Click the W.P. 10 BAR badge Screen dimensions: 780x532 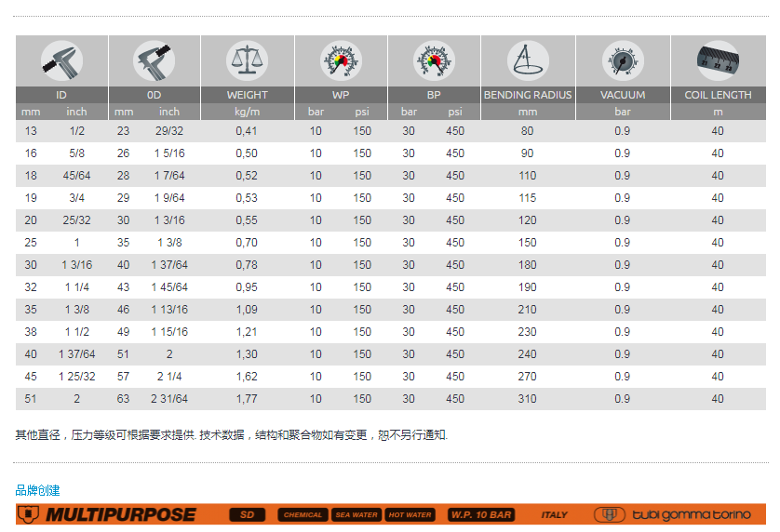pos(481,514)
